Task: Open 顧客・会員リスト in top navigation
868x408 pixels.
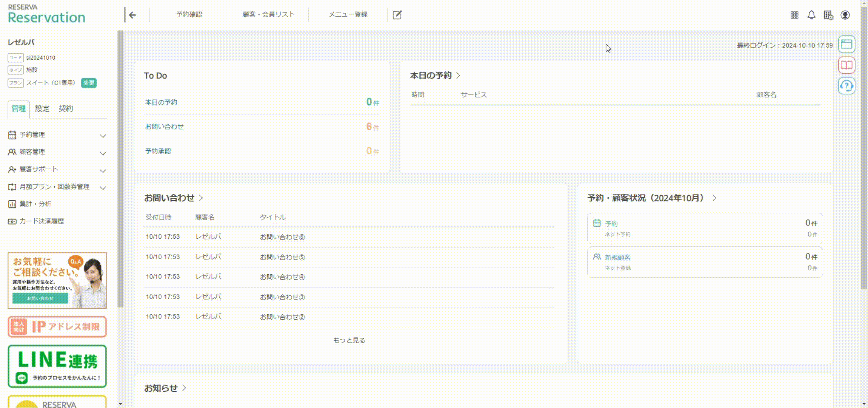Action: pyautogui.click(x=268, y=14)
